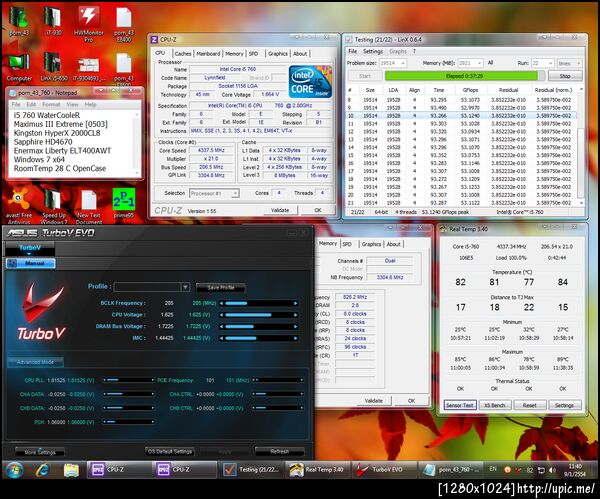Click the TurboV red logo

click(42, 302)
